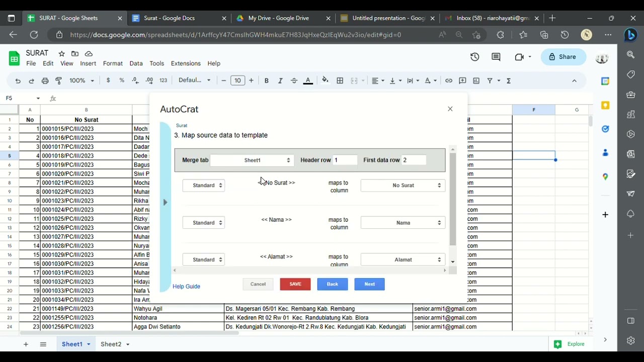Increase font size with plus
644x362 pixels.
(x=252, y=80)
